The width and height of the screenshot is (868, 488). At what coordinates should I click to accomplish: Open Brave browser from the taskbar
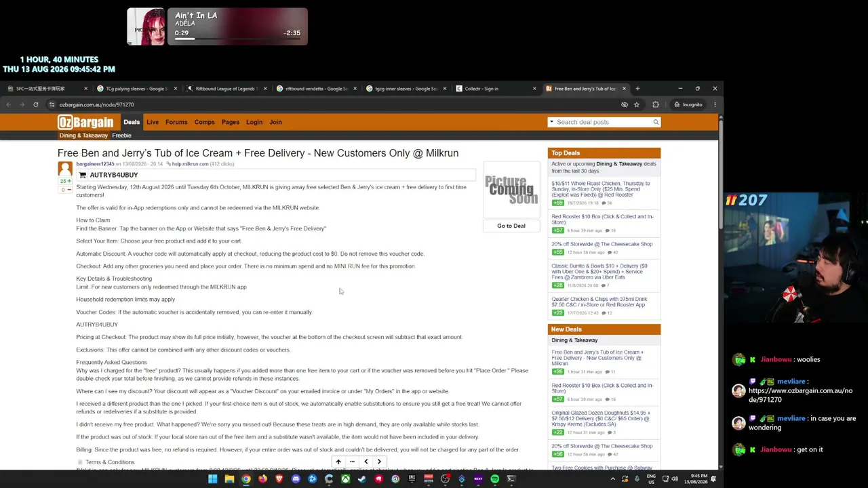coord(279,479)
